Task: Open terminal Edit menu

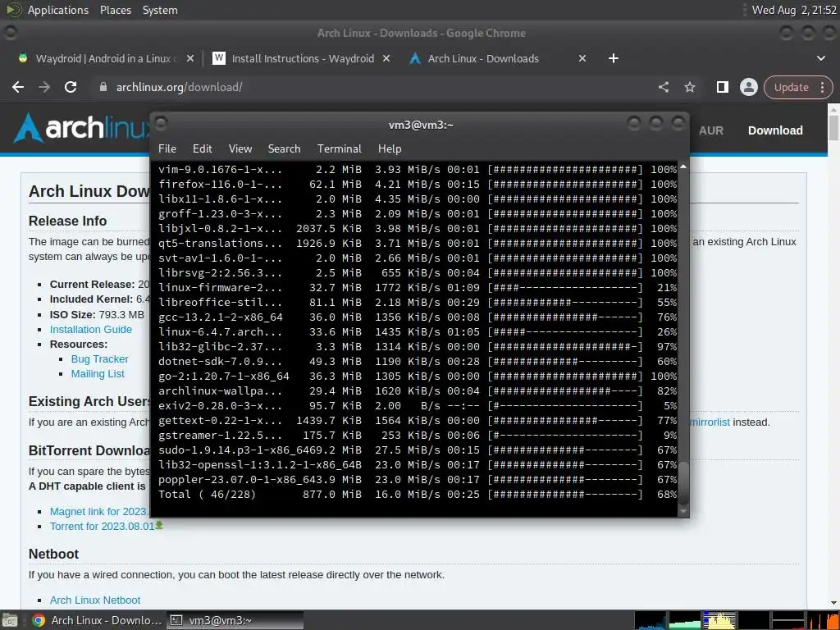Action: [x=202, y=149]
